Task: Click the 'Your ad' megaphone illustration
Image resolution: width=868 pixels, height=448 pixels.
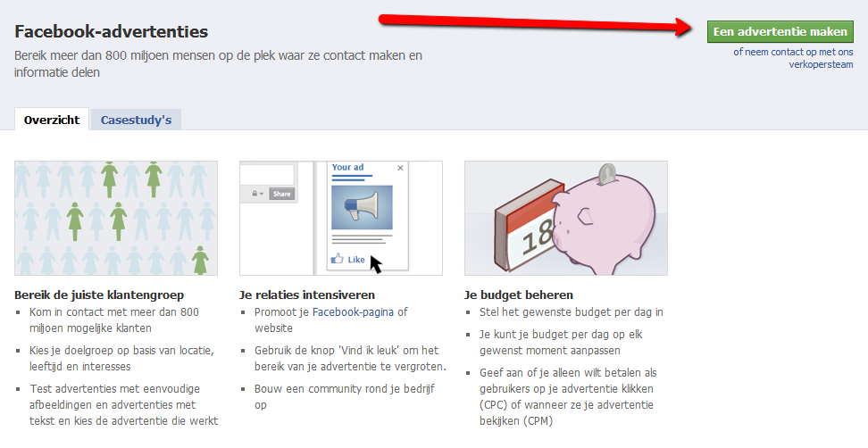Action: [x=341, y=218]
